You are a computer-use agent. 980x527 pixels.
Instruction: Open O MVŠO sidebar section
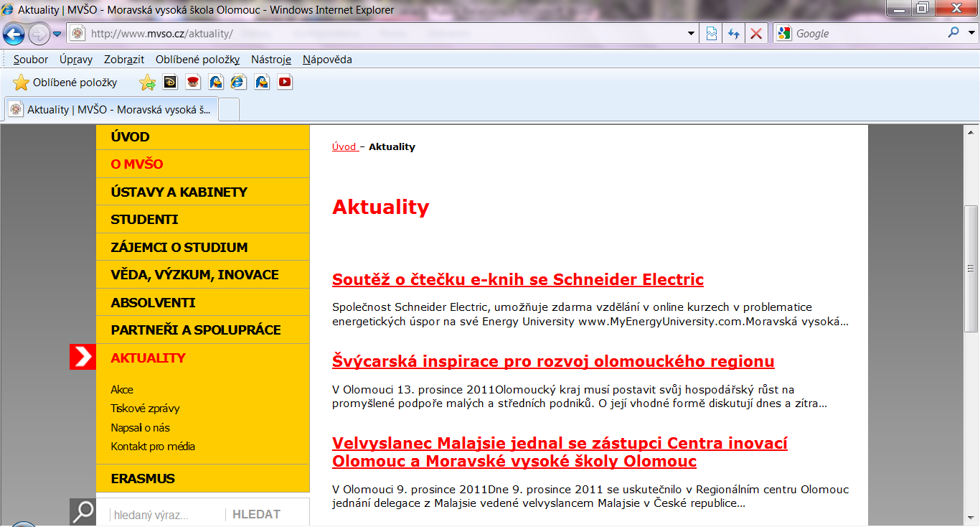tap(203, 164)
